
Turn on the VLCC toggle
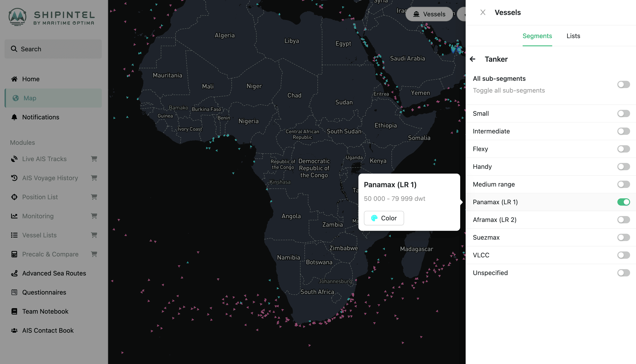(623, 255)
